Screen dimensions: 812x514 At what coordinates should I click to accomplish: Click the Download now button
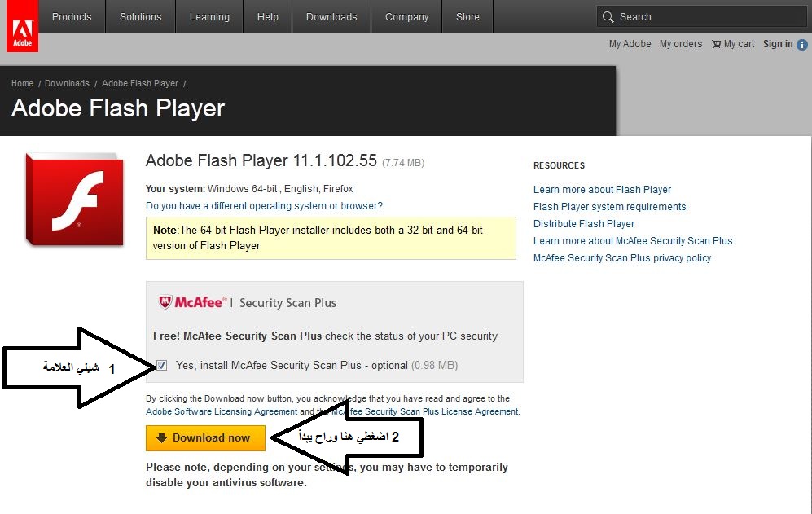point(205,437)
